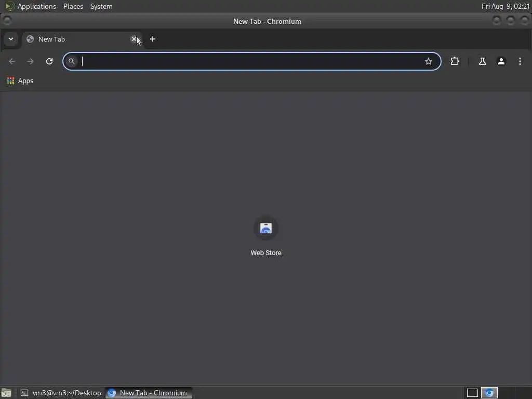
Task: Click the show desktop icon in bottom panel
Action: pyautogui.click(x=6, y=393)
